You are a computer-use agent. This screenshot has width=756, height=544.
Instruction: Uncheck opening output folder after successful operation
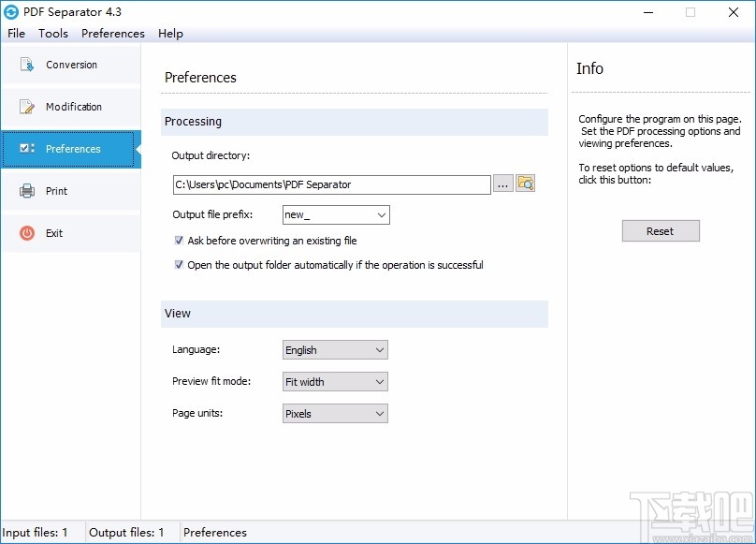(178, 265)
